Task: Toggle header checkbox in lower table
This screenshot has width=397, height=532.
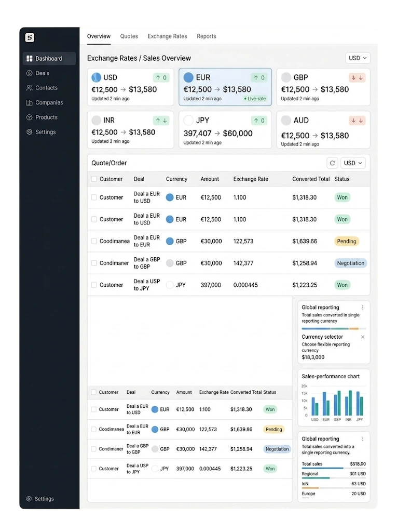Action: [x=93, y=392]
